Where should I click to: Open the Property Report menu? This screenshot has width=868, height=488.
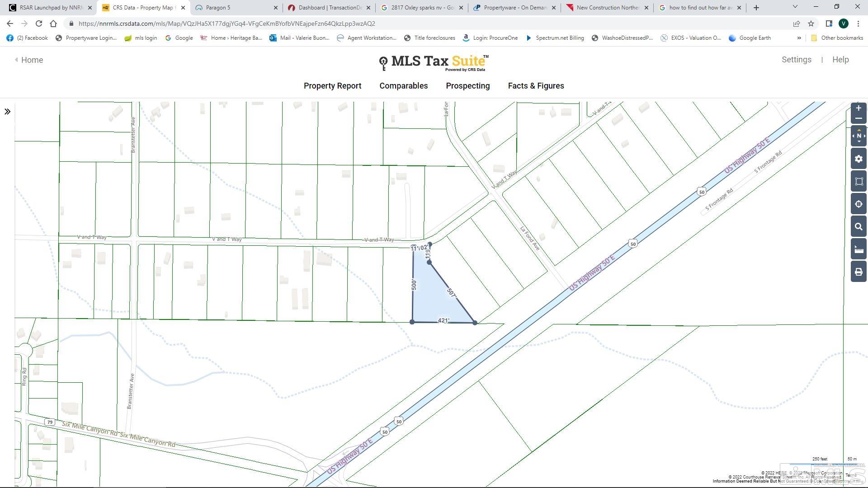(332, 86)
